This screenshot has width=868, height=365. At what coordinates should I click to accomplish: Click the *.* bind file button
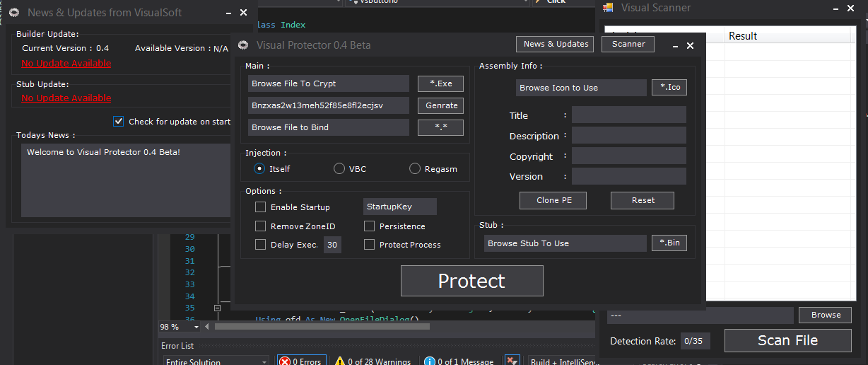click(x=440, y=127)
